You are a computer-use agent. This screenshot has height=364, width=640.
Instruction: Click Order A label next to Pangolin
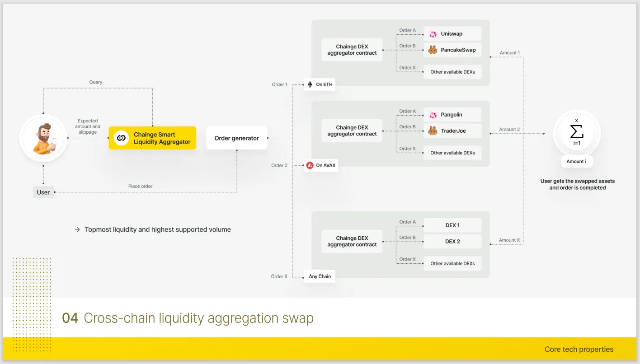coord(407,111)
